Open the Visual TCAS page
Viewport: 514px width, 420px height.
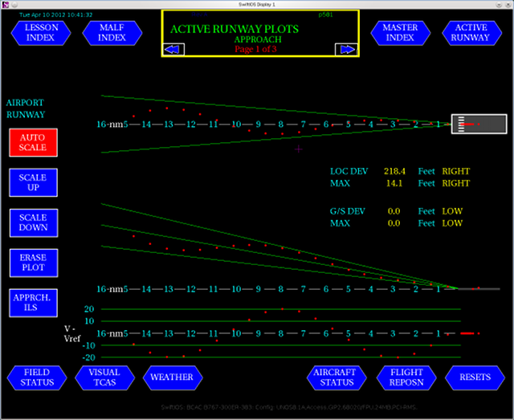point(105,377)
